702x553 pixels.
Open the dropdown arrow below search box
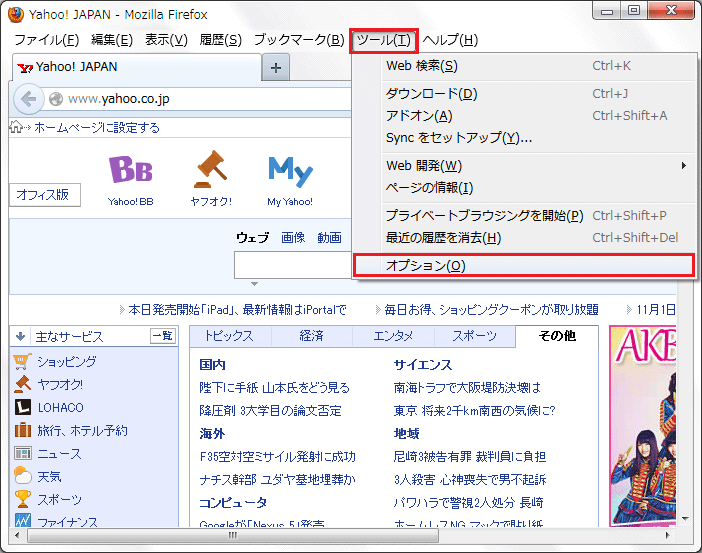(255, 284)
